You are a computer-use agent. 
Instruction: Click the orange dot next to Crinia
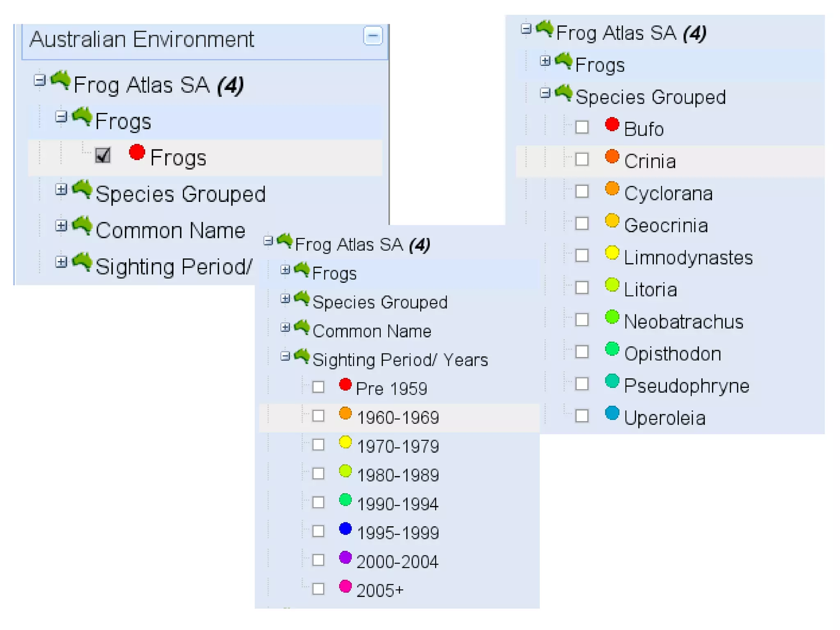(612, 156)
